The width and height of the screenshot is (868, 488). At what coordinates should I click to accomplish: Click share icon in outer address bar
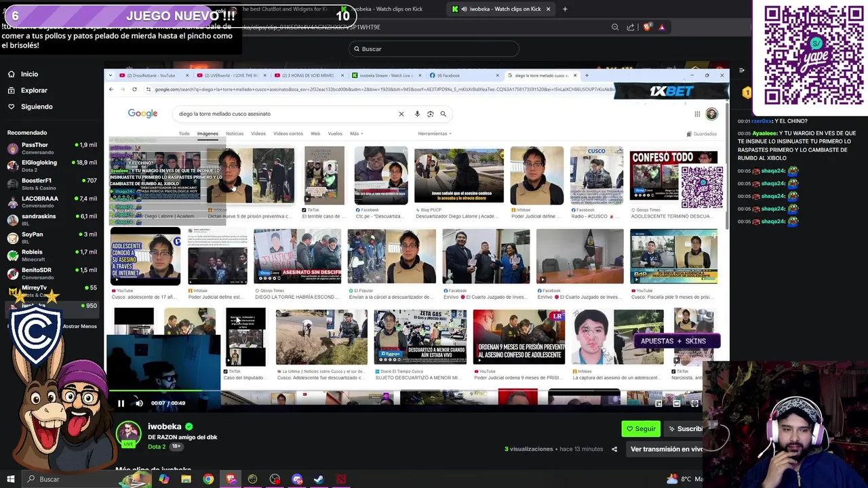631,27
